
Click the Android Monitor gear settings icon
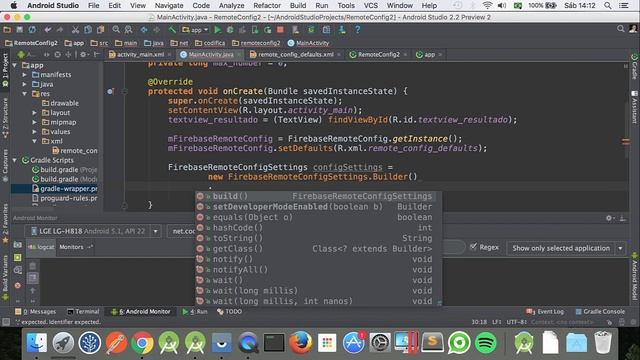(609, 218)
